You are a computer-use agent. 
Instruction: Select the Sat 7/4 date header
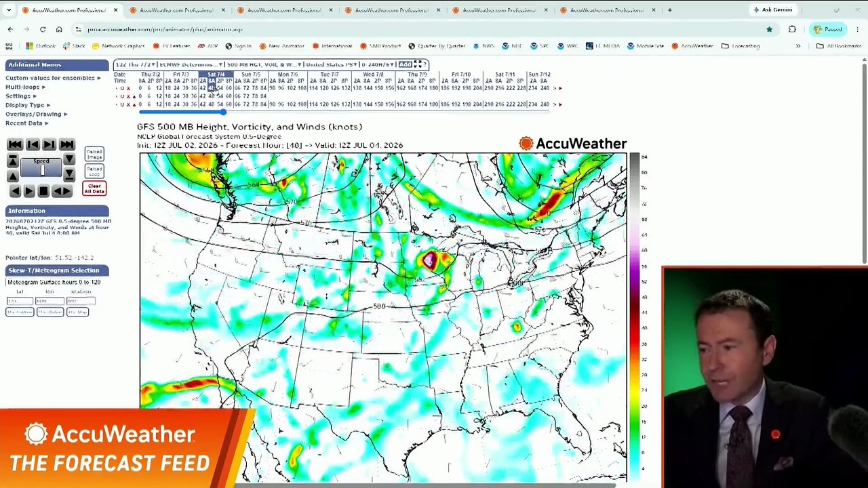click(216, 74)
